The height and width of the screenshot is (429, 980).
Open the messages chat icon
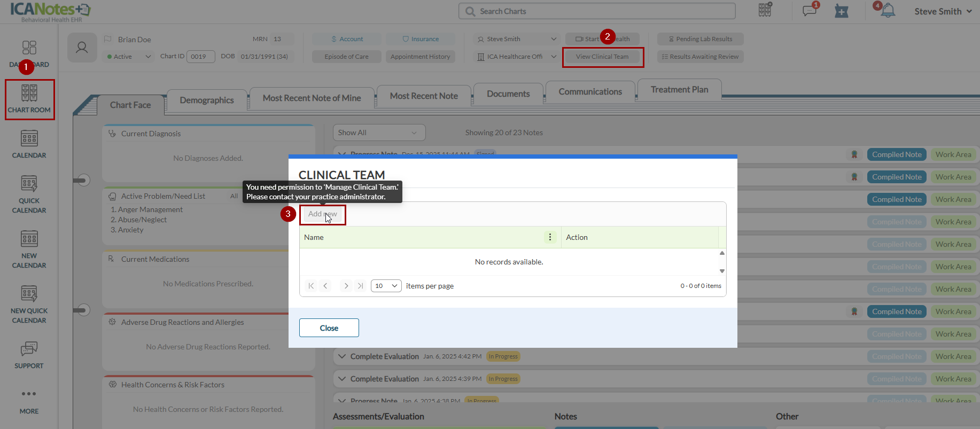(809, 11)
